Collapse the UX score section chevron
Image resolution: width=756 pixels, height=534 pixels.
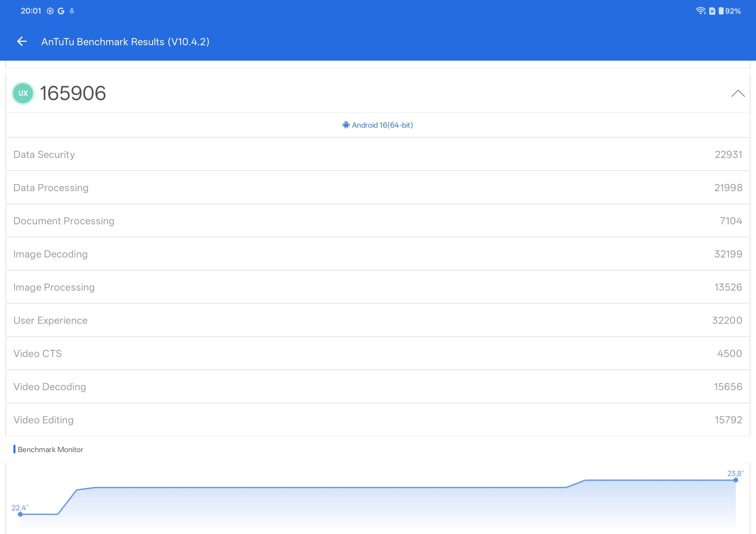click(x=738, y=94)
